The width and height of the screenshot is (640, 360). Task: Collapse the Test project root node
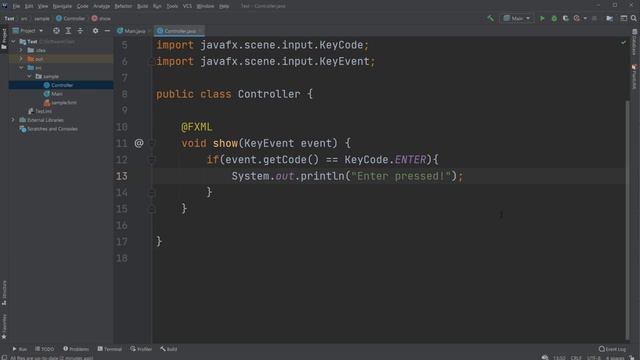point(13,42)
